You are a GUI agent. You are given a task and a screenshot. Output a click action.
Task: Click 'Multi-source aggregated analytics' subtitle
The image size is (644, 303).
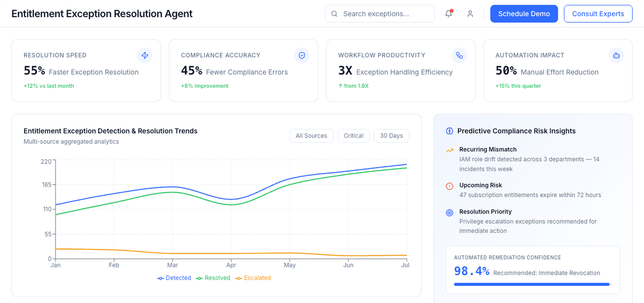(x=71, y=141)
